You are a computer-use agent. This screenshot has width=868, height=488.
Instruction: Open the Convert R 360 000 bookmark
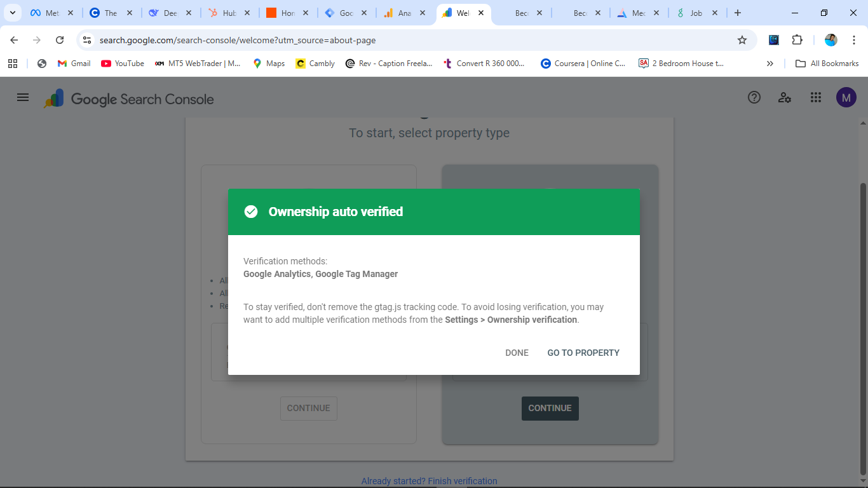484,64
